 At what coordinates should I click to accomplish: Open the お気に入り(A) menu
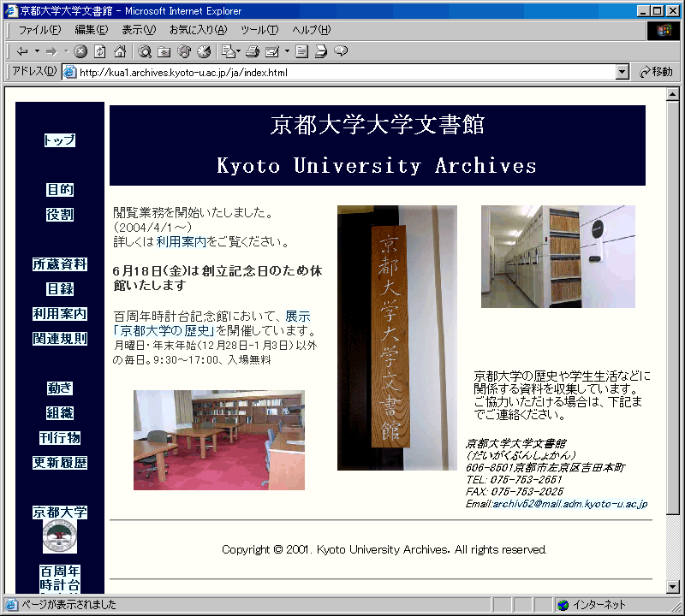(199, 30)
